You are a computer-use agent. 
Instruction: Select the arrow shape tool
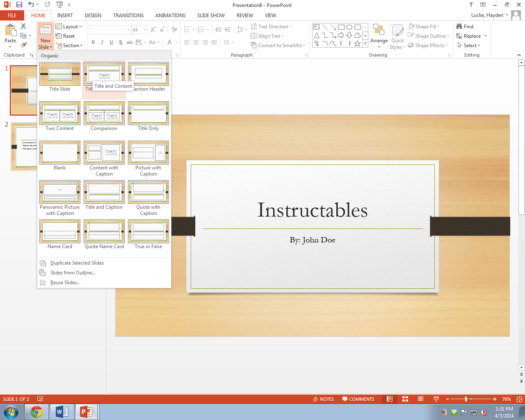[333, 27]
